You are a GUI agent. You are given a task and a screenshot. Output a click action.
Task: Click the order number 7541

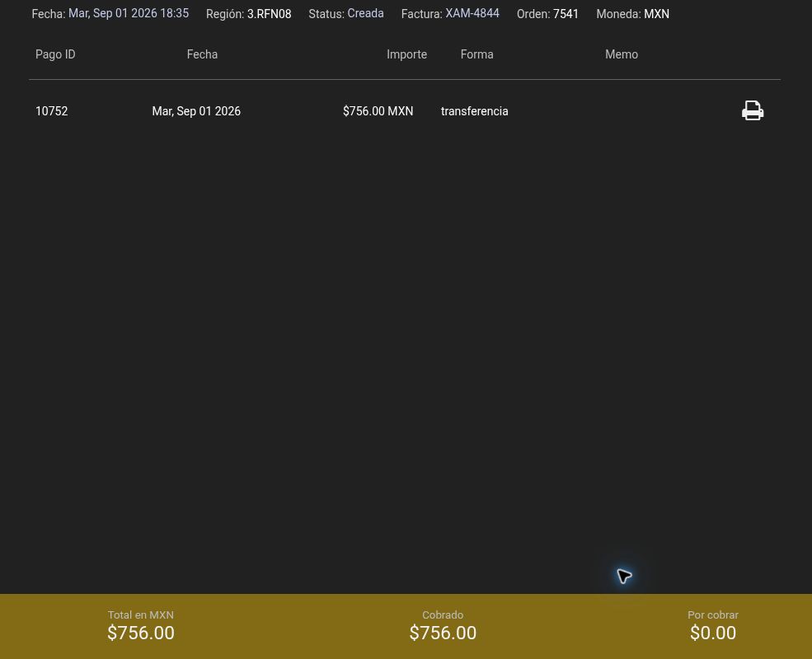(566, 14)
